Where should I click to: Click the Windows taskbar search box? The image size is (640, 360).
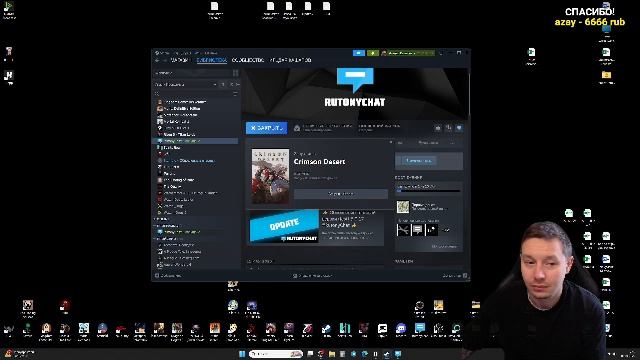tap(276, 354)
